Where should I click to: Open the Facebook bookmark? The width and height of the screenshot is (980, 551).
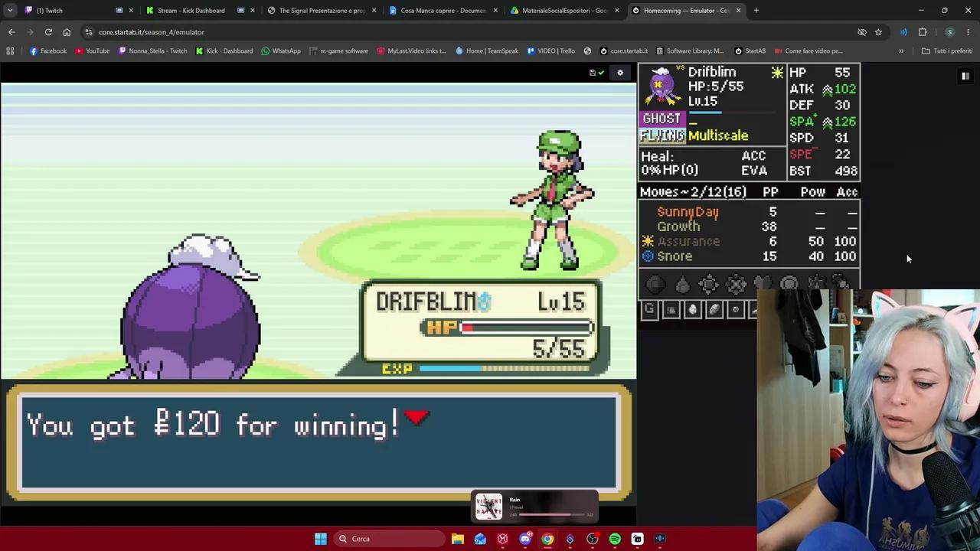pyautogui.click(x=48, y=51)
